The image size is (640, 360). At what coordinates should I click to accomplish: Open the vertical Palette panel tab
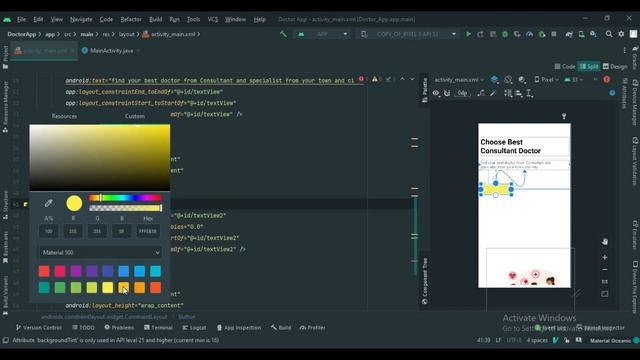[424, 90]
